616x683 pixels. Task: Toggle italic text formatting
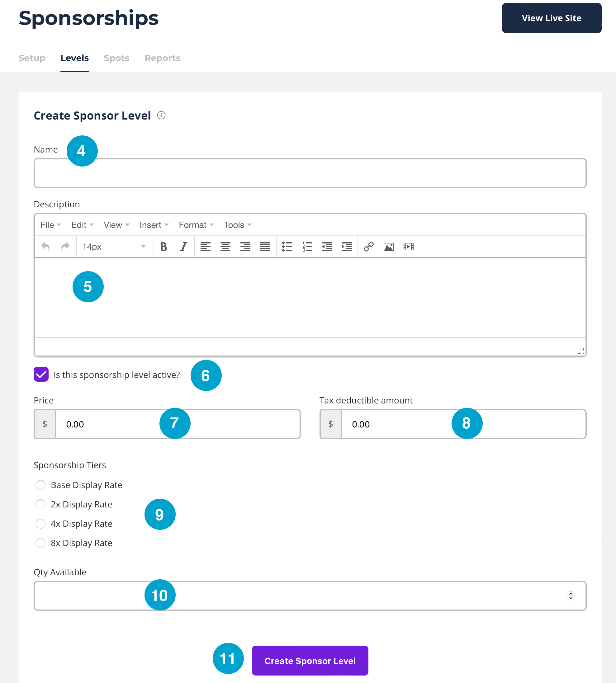click(183, 247)
